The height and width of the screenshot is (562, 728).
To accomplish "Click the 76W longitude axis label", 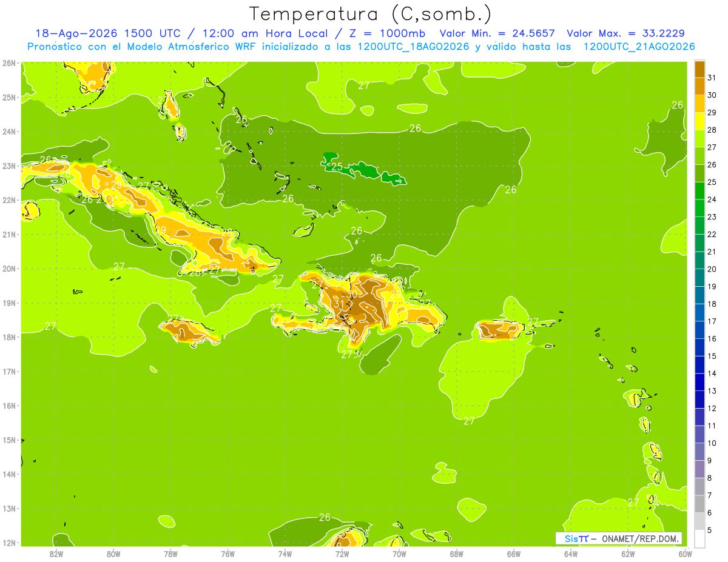I will (228, 554).
